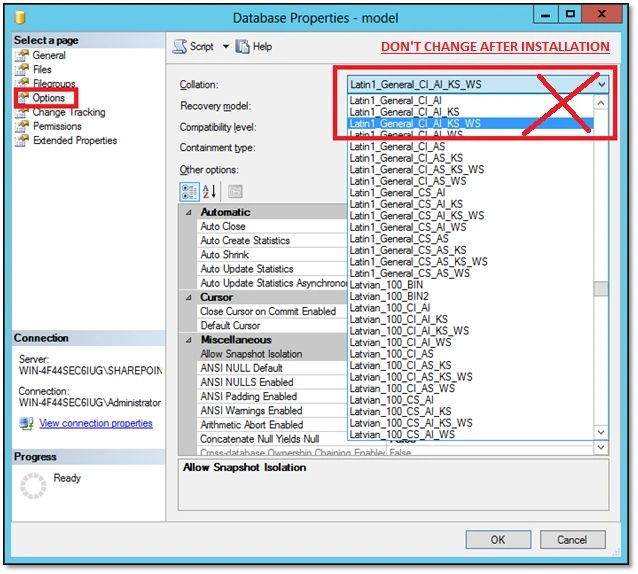Open View connection properties link
Viewport: 638px width, 574px height.
pyautogui.click(x=96, y=423)
